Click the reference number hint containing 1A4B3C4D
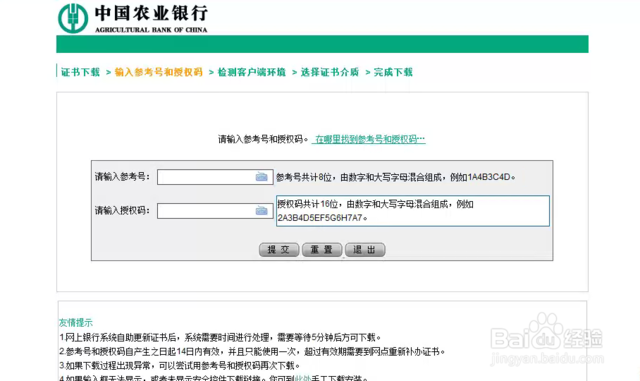The image size is (640, 381). (x=396, y=177)
